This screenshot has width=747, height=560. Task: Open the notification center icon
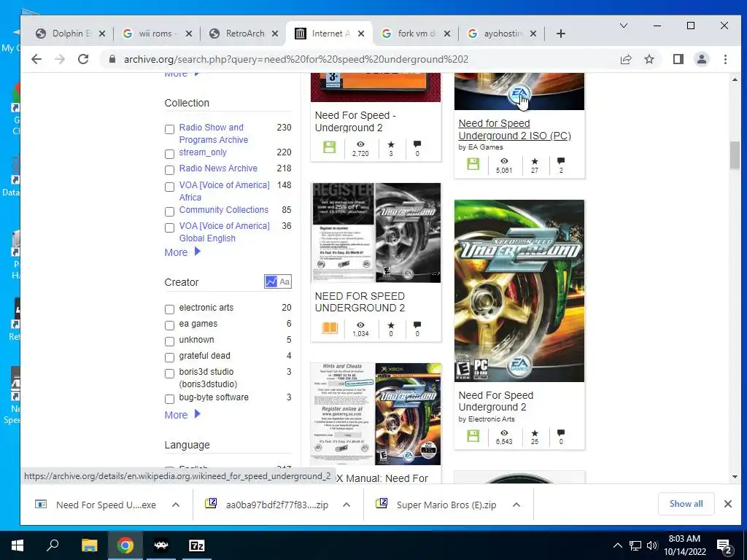pyautogui.click(x=724, y=545)
